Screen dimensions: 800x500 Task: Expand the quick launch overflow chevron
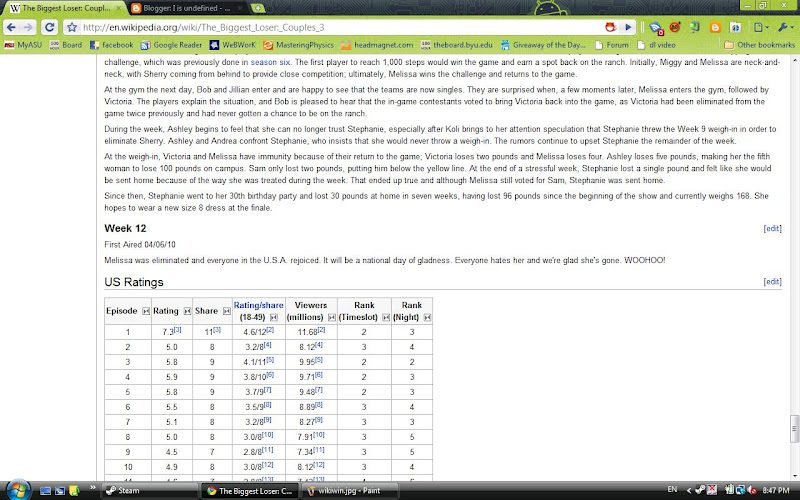(93, 488)
